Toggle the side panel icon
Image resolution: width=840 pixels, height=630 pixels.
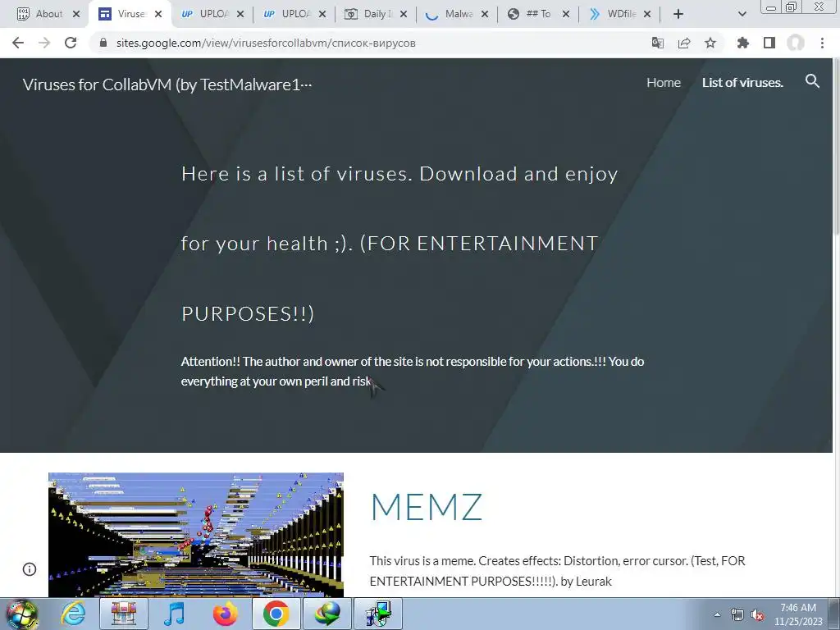(769, 43)
